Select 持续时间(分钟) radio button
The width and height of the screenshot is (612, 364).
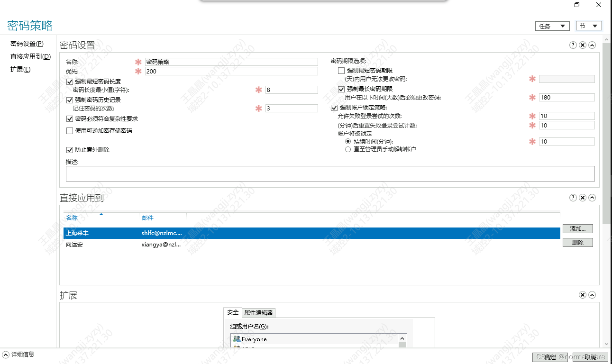348,141
